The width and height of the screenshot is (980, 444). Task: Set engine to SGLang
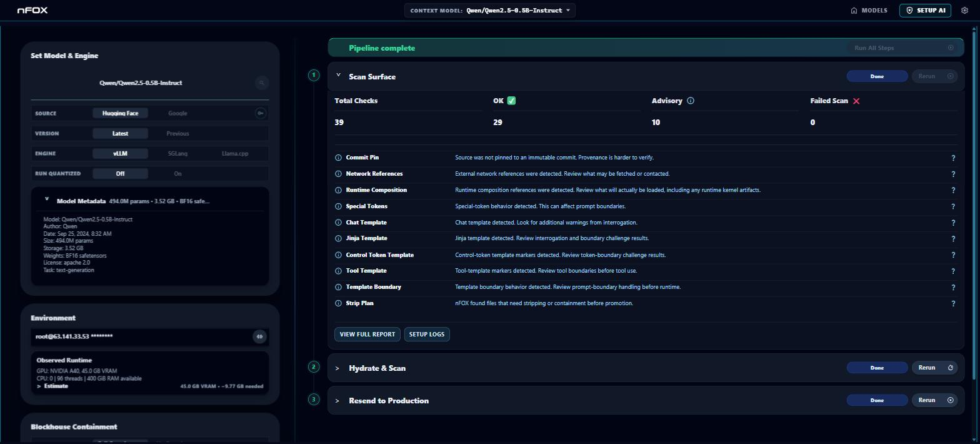[177, 153]
